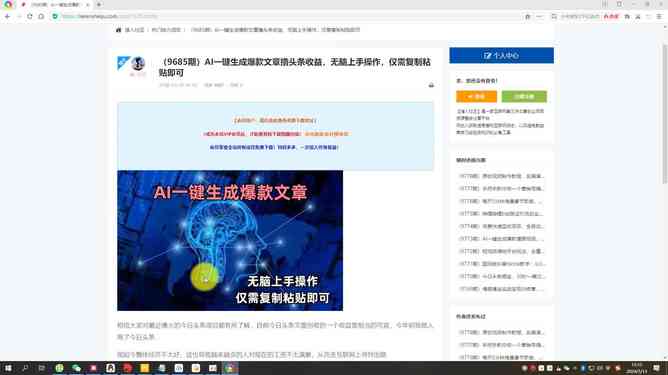Open a new tab with the plus button
668x375 pixels.
[99, 4]
